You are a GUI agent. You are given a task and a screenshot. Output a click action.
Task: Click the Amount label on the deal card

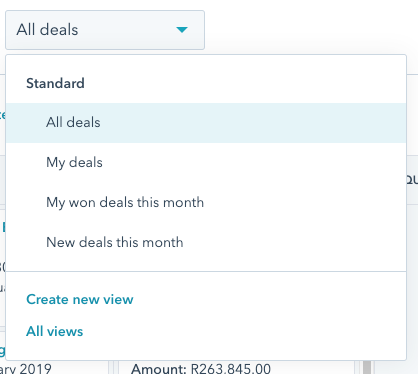[x=159, y=369]
